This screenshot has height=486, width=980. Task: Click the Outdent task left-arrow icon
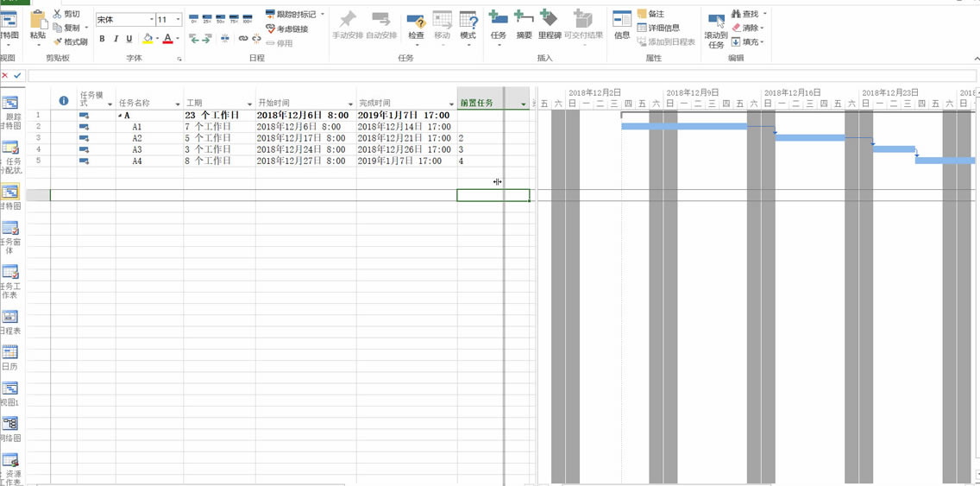pos(194,39)
